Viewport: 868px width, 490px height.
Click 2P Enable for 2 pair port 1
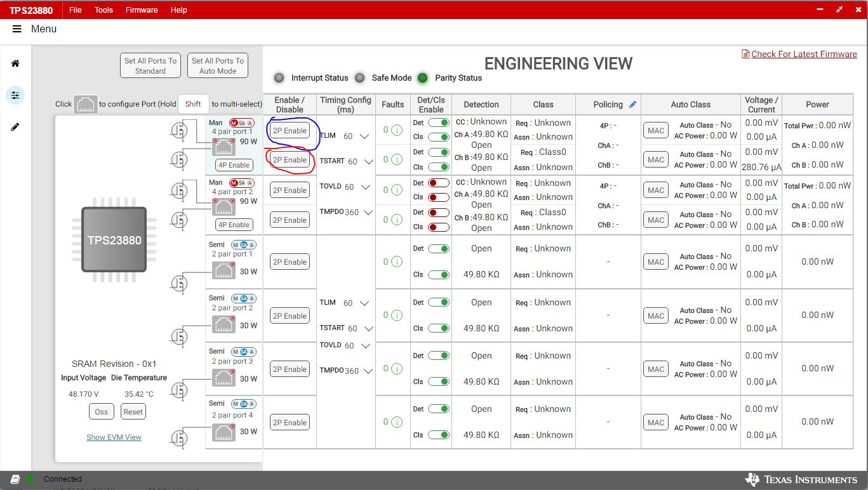pos(290,262)
